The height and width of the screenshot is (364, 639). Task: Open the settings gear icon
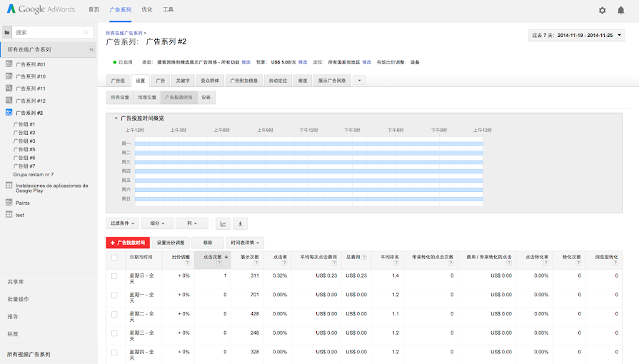point(602,10)
